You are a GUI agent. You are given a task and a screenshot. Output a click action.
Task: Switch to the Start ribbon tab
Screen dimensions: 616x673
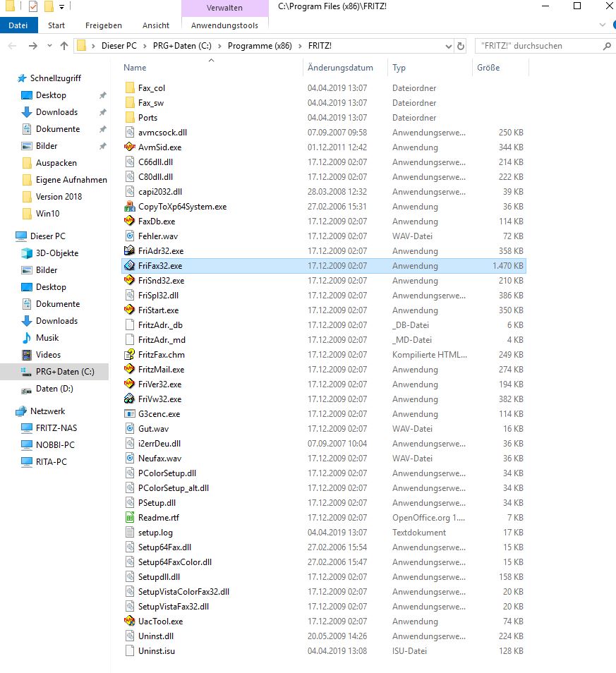coord(56,25)
